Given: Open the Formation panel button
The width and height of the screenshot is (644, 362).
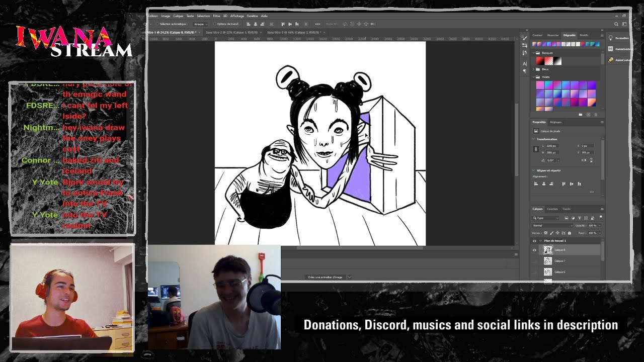Looking at the screenshot, I should point(618,38).
